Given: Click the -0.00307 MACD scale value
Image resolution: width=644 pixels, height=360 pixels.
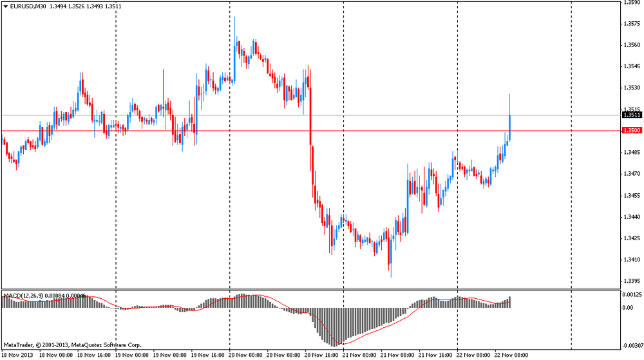Looking at the screenshot, I should point(631,346).
